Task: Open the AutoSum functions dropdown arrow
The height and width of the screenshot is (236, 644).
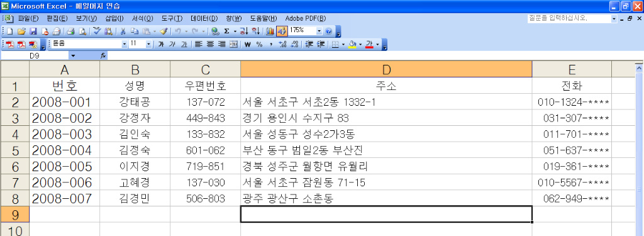Action: coord(235,31)
